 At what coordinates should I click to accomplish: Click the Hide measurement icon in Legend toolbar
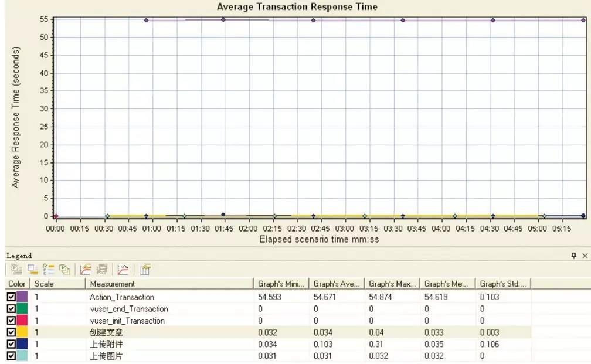click(33, 270)
